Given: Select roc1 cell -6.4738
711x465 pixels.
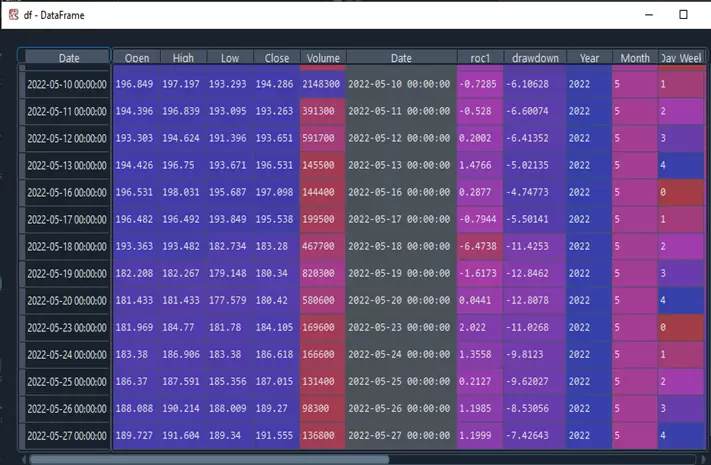Looking at the screenshot, I should [480, 246].
